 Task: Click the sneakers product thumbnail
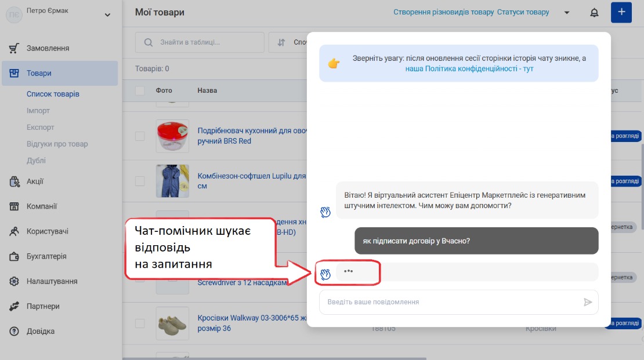pos(172,323)
